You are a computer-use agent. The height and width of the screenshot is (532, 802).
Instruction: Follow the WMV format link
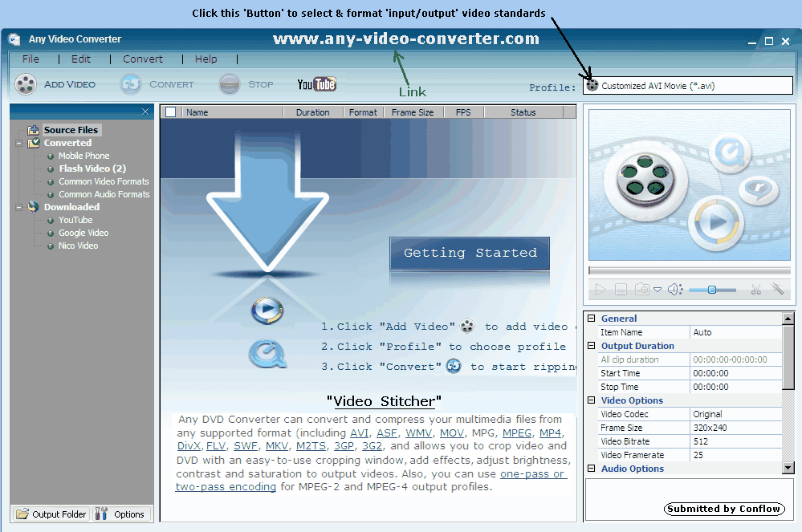click(418, 433)
